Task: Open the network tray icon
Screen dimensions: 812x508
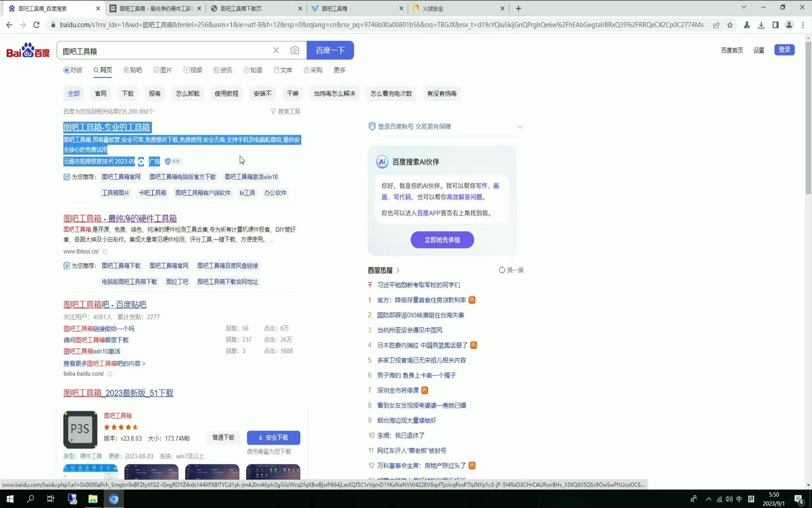Action: pyautogui.click(x=719, y=500)
